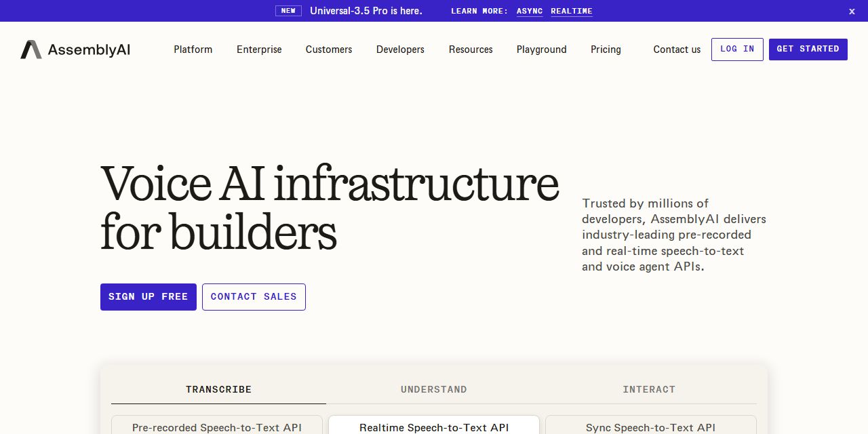868x434 pixels.
Task: View the Pricing page
Action: click(606, 50)
